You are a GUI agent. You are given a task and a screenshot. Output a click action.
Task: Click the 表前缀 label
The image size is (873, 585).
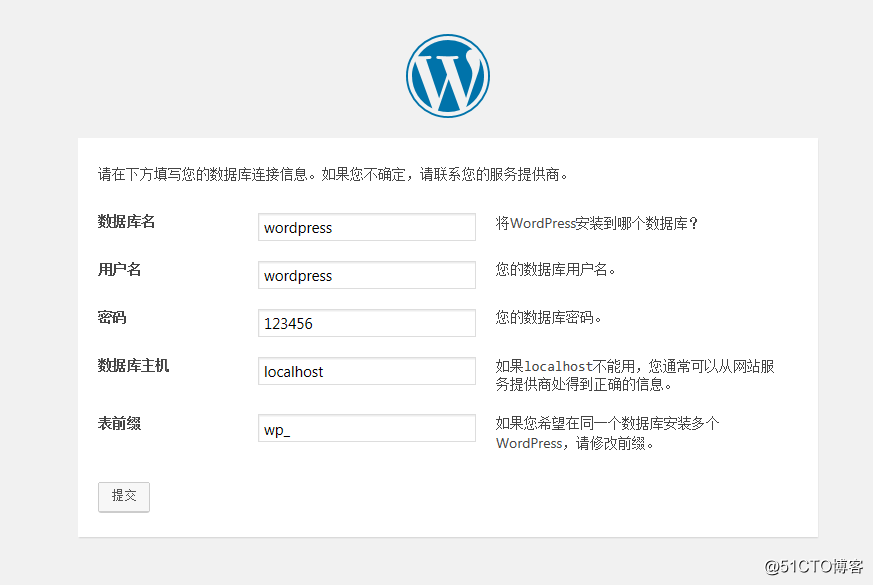point(119,423)
